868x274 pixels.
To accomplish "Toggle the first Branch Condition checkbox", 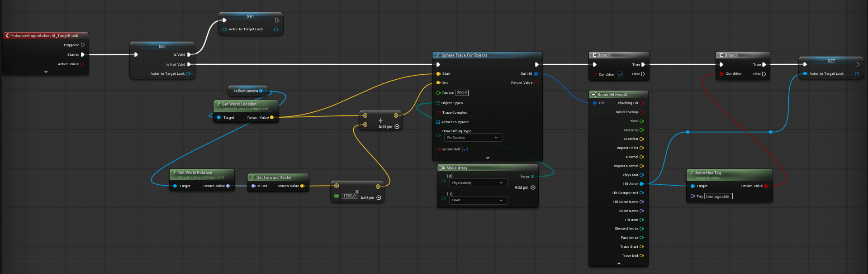I will tap(620, 74).
